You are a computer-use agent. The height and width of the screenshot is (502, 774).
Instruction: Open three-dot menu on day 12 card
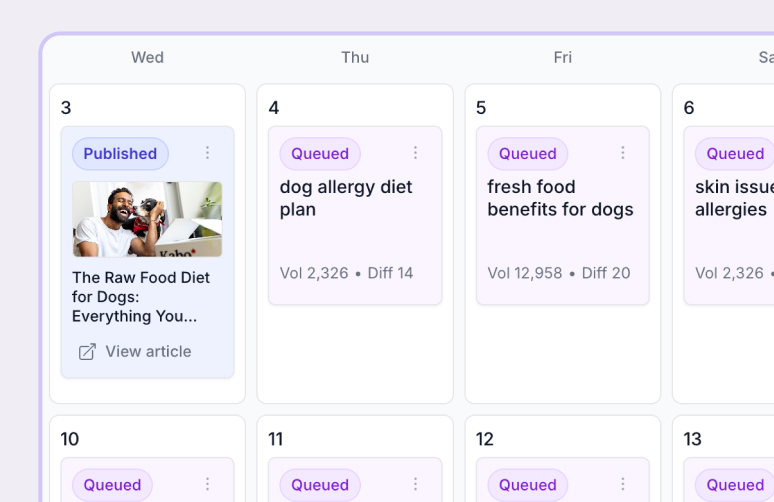[623, 484]
